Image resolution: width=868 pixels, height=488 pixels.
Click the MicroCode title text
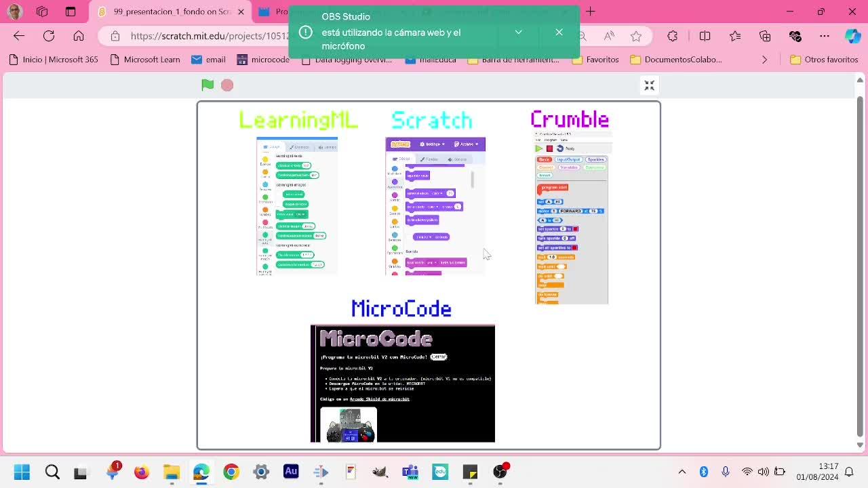[401, 309]
